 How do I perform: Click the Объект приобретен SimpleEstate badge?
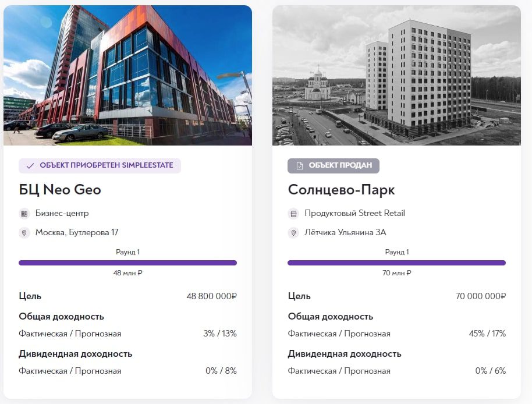tap(100, 165)
